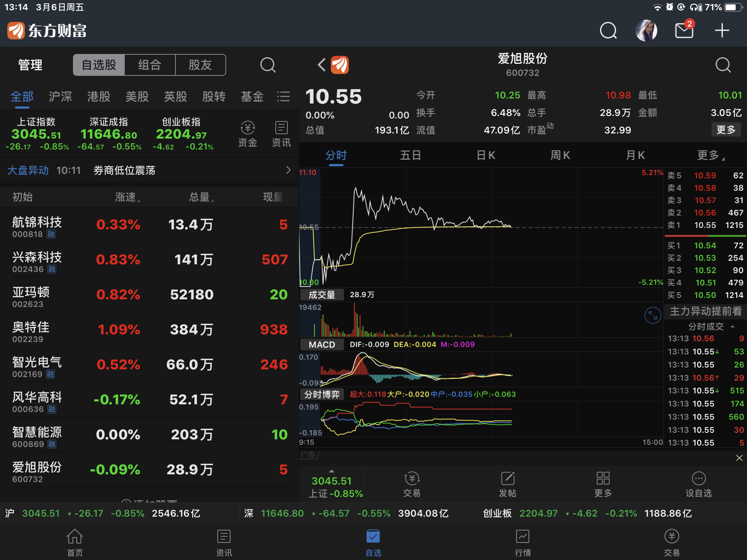Tap the plus add icon

click(722, 31)
